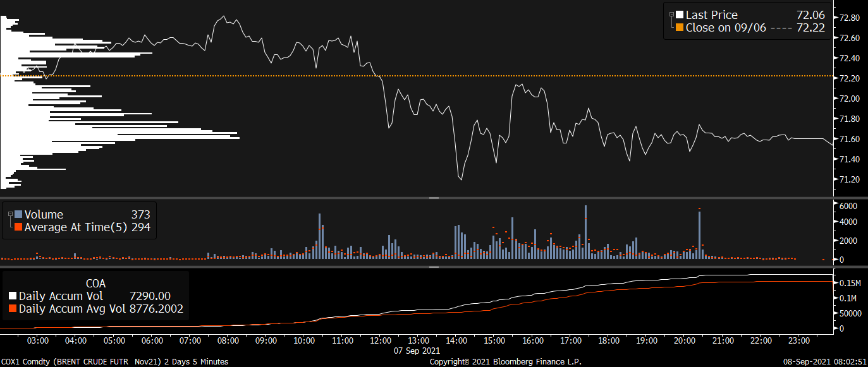Click the blue-gray Volume color swatch

point(18,215)
